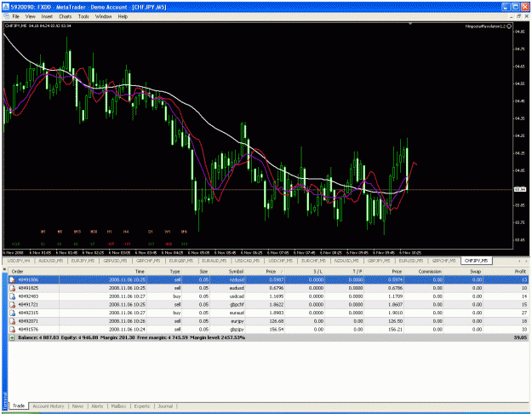Click the order icon for ticket 48492315
The image size is (532, 414).
tap(12, 313)
